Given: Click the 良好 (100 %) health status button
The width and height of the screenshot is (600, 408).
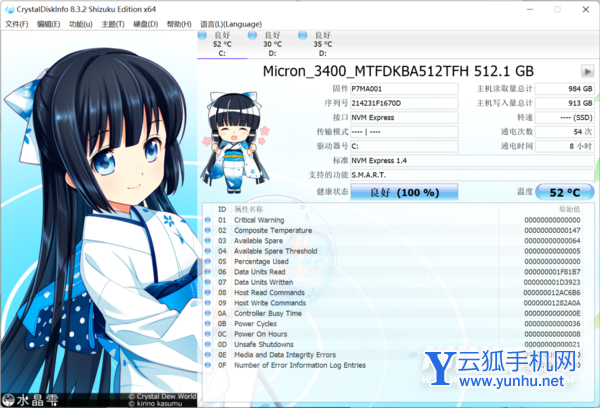Looking at the screenshot, I should click(x=404, y=192).
